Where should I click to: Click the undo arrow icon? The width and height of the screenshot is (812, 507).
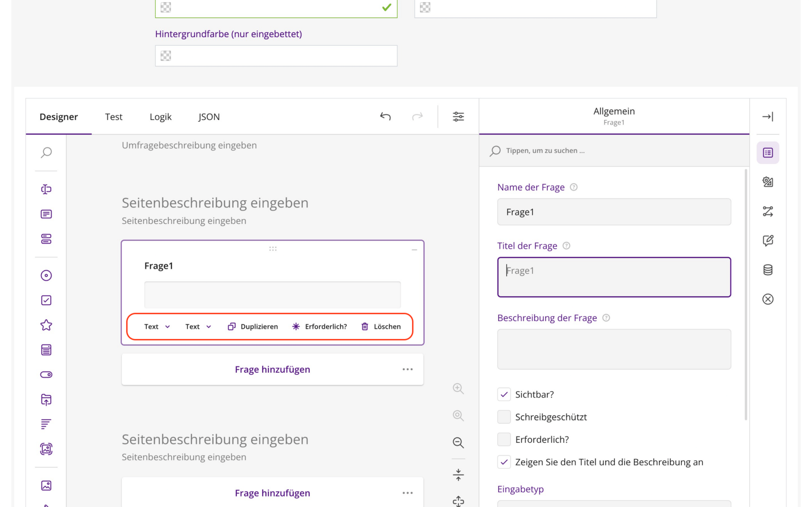pos(385,116)
